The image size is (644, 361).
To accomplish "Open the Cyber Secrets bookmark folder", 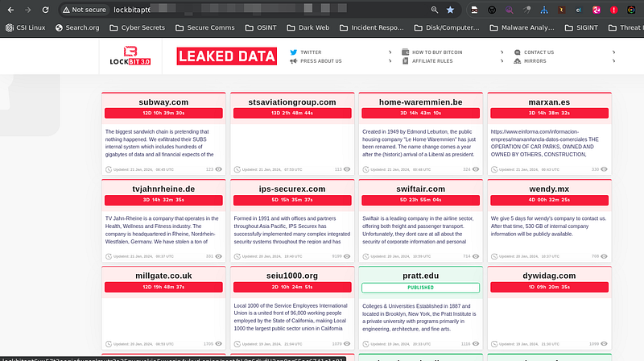I will point(137,27).
